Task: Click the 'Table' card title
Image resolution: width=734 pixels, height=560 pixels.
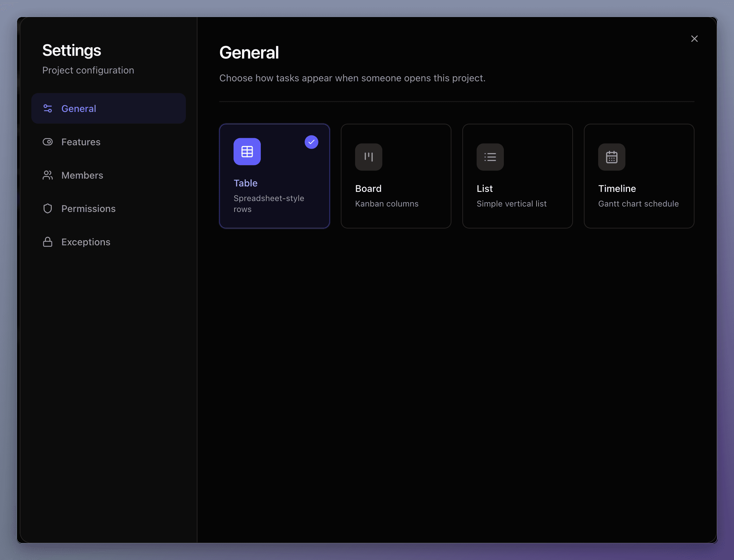Action: coord(245,183)
